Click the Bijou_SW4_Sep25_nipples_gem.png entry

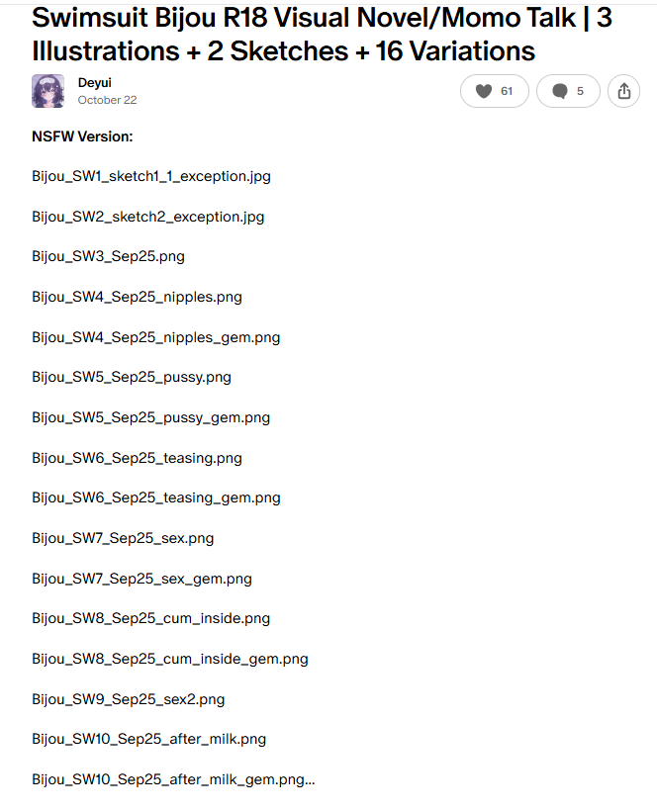pos(156,337)
